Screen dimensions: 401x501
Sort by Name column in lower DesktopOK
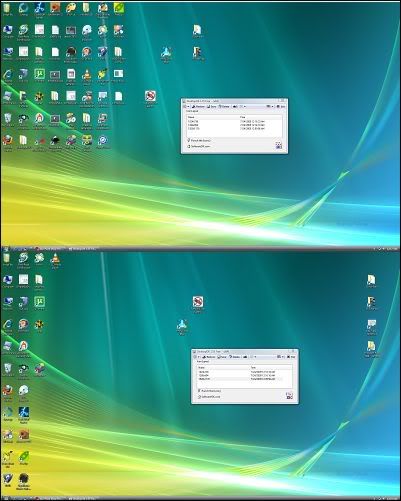223,368
